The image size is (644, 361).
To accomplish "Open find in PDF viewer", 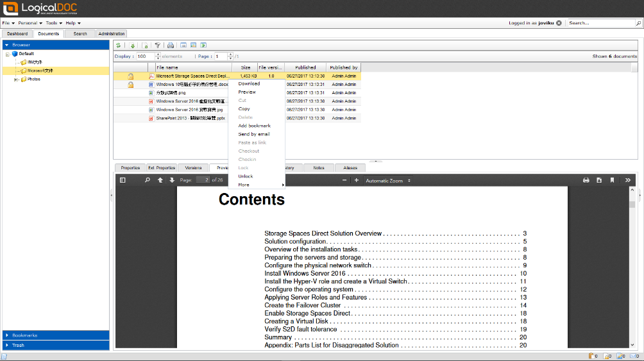I will (x=148, y=180).
